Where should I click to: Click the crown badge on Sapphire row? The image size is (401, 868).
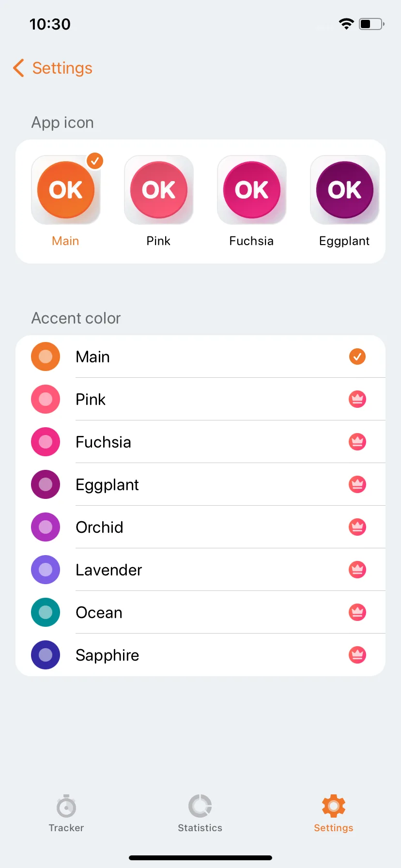click(x=357, y=655)
